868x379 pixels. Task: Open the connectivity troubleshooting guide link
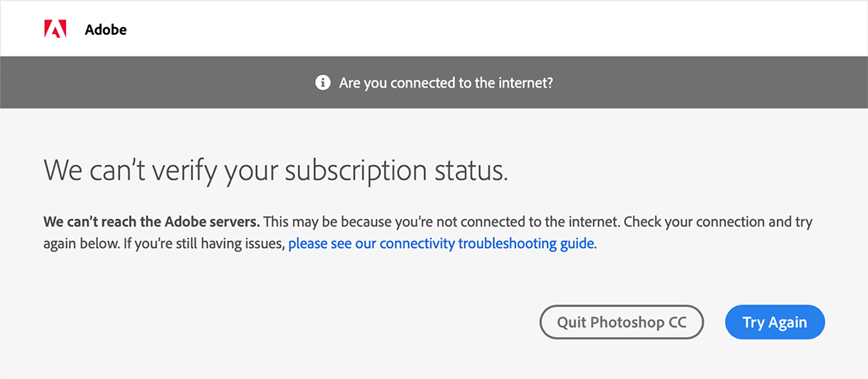(441, 243)
